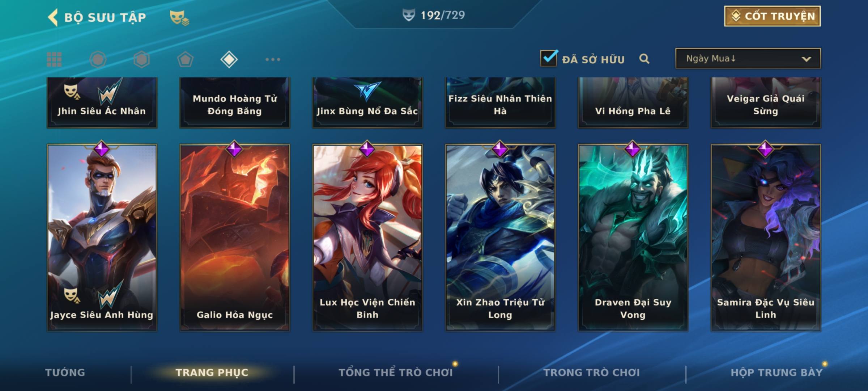Select the Galio Hỏa Ngục skin card

coord(235,237)
